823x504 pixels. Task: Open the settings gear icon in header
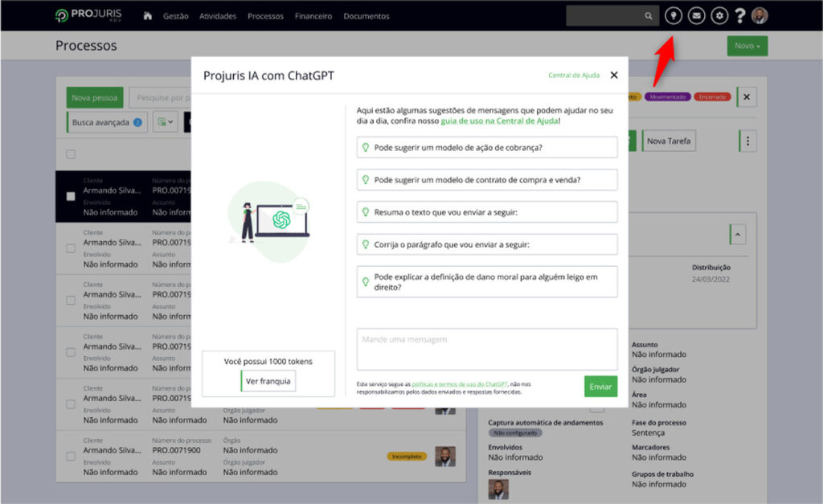[719, 15]
